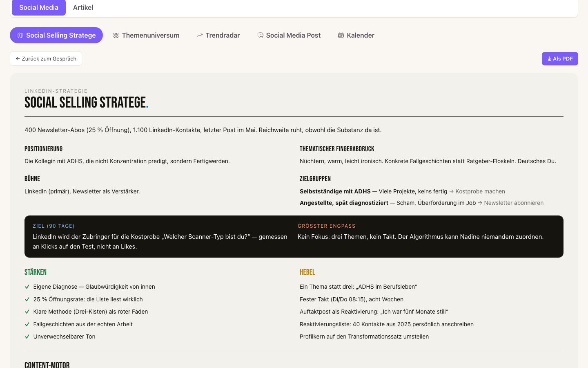Click the text 'Nüchtern, warm, leicht ironisch'
The image size is (588, 368).
(428, 161)
